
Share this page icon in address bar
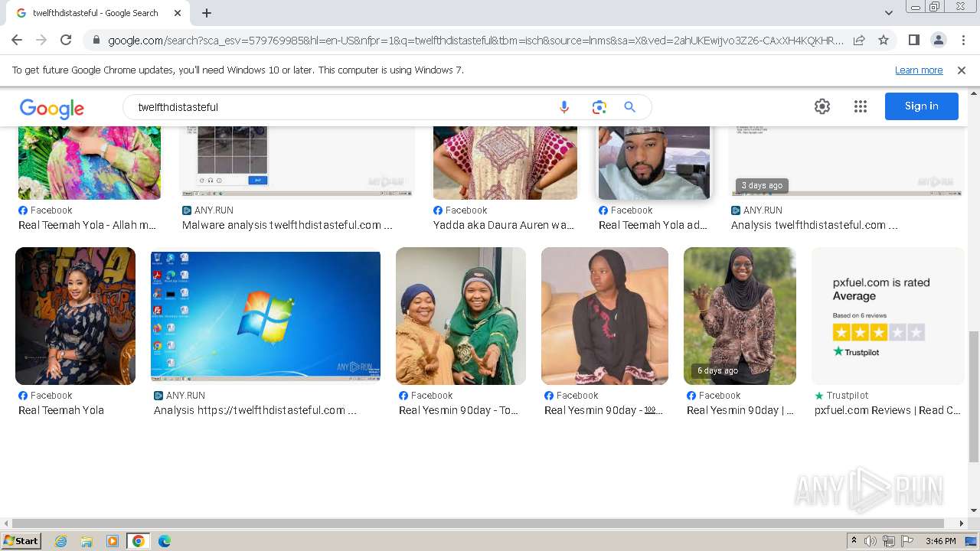click(859, 40)
